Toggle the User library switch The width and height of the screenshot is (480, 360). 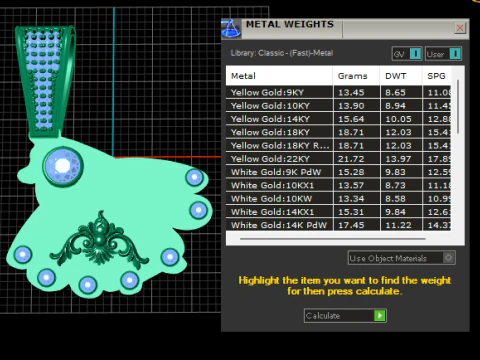(443, 54)
